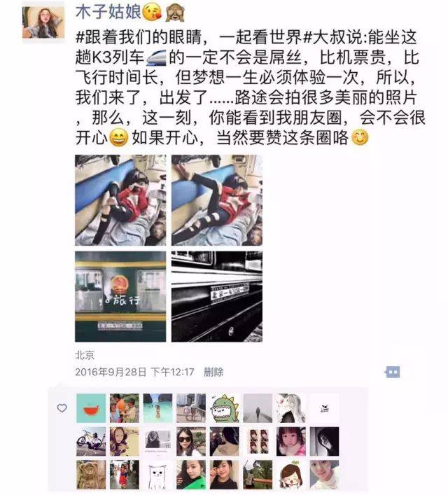Open the cartoon girl with mask avatar
This screenshot has width=448, height=495.
coord(291,475)
